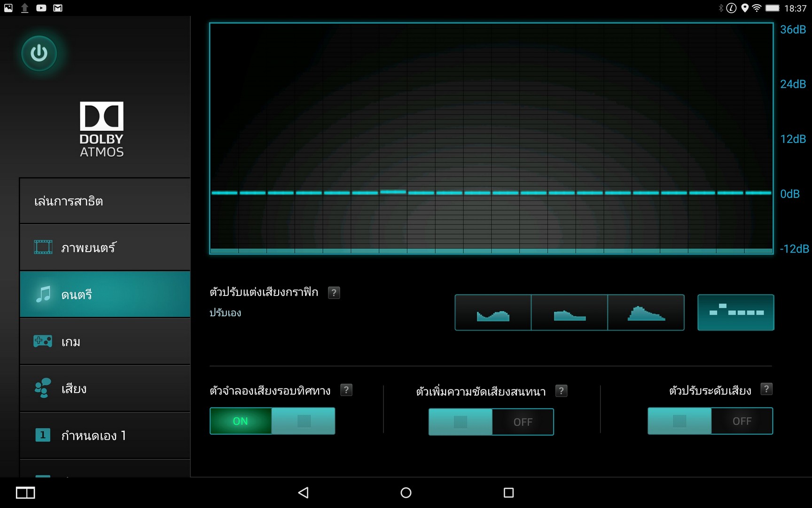Play the demo via เล่นการสาธิต
The height and width of the screenshot is (508, 812).
pos(105,201)
